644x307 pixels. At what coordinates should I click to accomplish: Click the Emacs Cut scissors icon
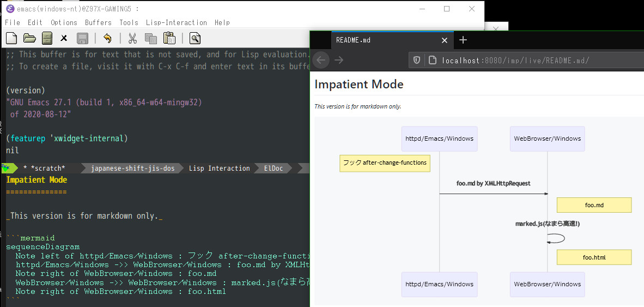132,39
